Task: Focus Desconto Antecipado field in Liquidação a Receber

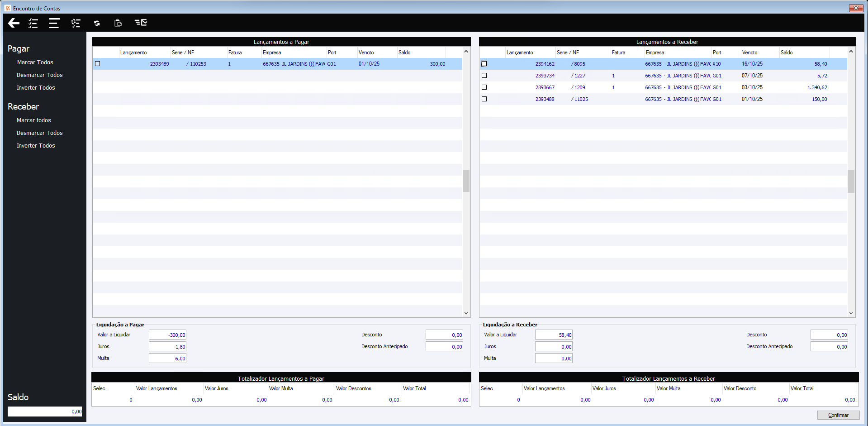Action: click(829, 347)
